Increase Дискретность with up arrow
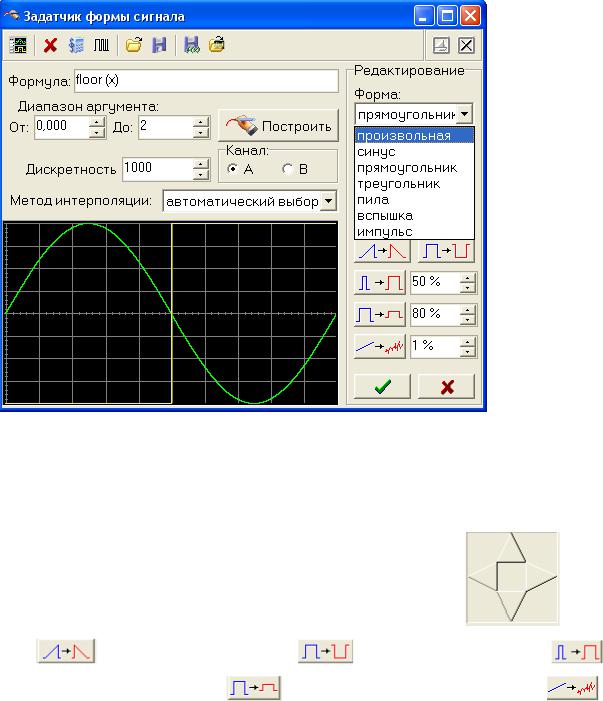This screenshot has width=603, height=701. coord(201,164)
